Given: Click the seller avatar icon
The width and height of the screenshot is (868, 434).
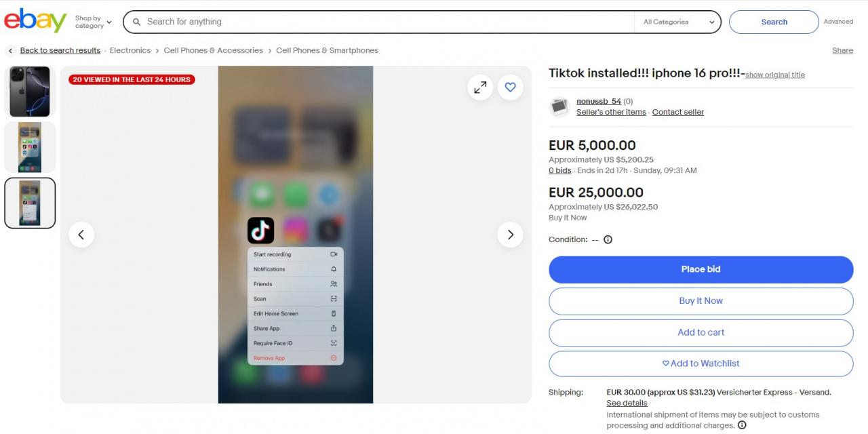Looking at the screenshot, I should click(559, 106).
